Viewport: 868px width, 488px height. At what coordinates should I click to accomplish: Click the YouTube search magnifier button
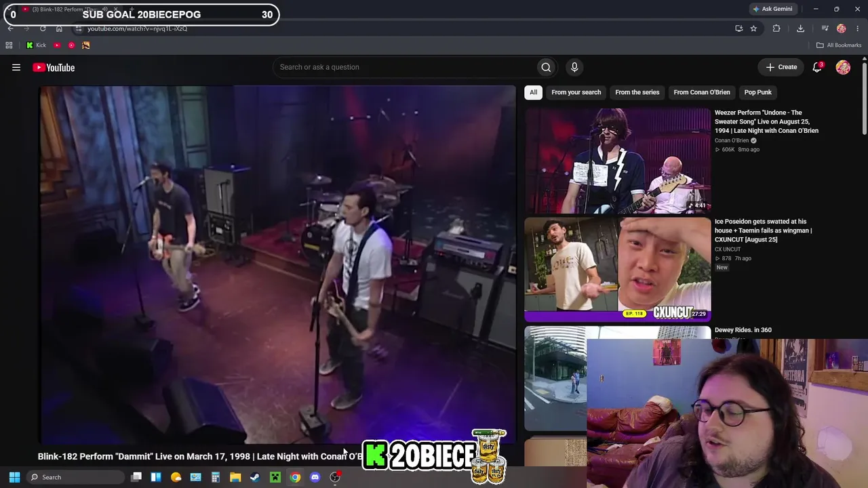click(x=546, y=67)
